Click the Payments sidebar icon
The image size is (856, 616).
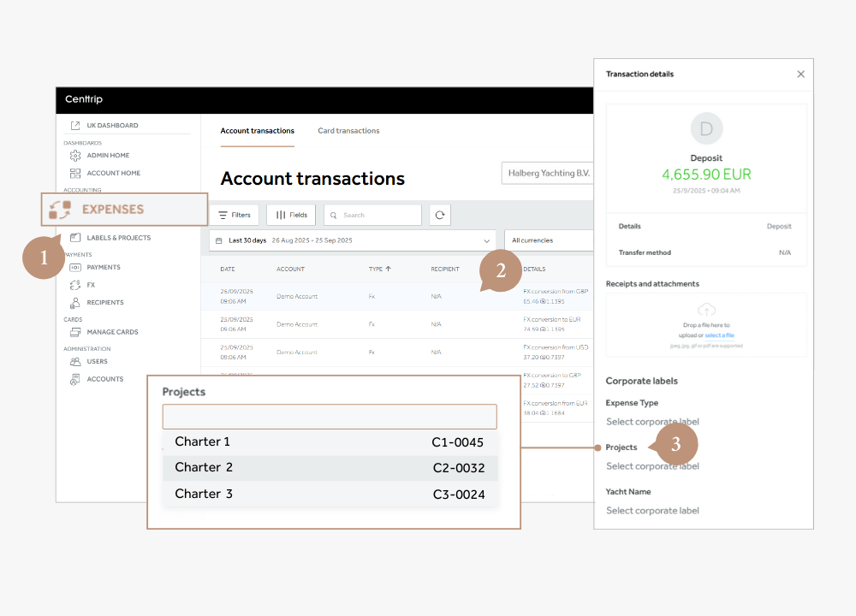click(x=75, y=268)
